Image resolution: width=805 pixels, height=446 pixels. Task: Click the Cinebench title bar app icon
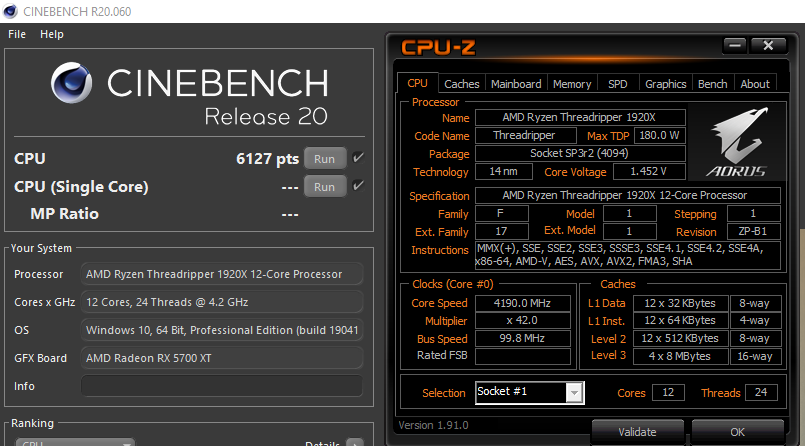tap(10, 11)
